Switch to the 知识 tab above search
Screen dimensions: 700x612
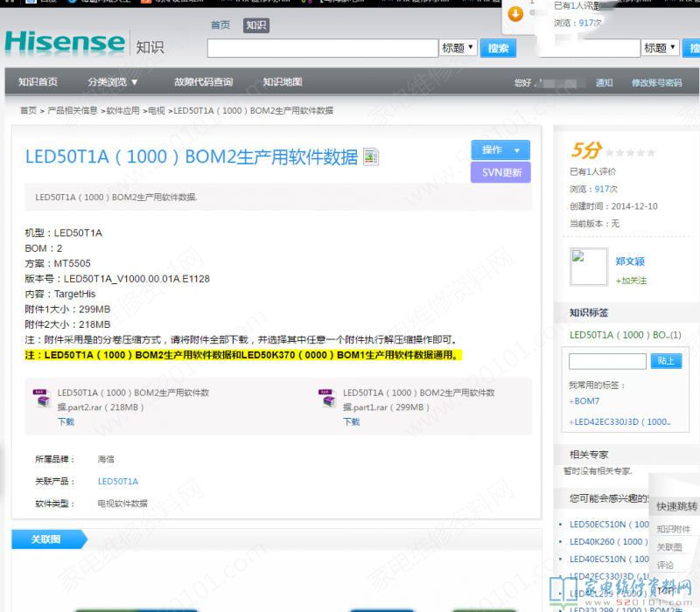pos(255,25)
